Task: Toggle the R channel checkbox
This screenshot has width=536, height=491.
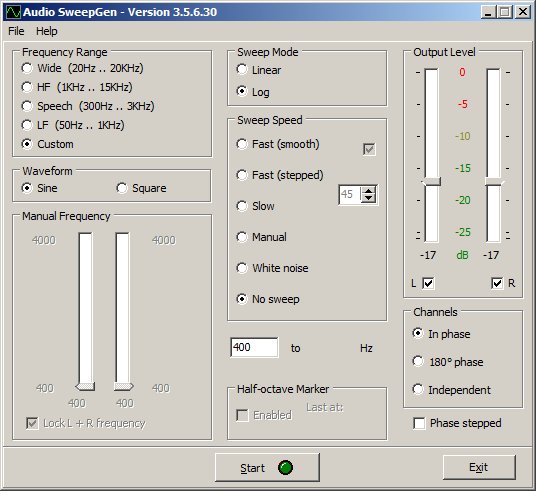Action: pos(497,283)
